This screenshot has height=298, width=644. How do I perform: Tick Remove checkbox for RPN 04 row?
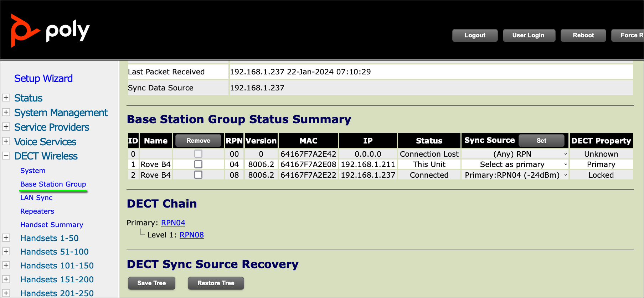pos(199,164)
